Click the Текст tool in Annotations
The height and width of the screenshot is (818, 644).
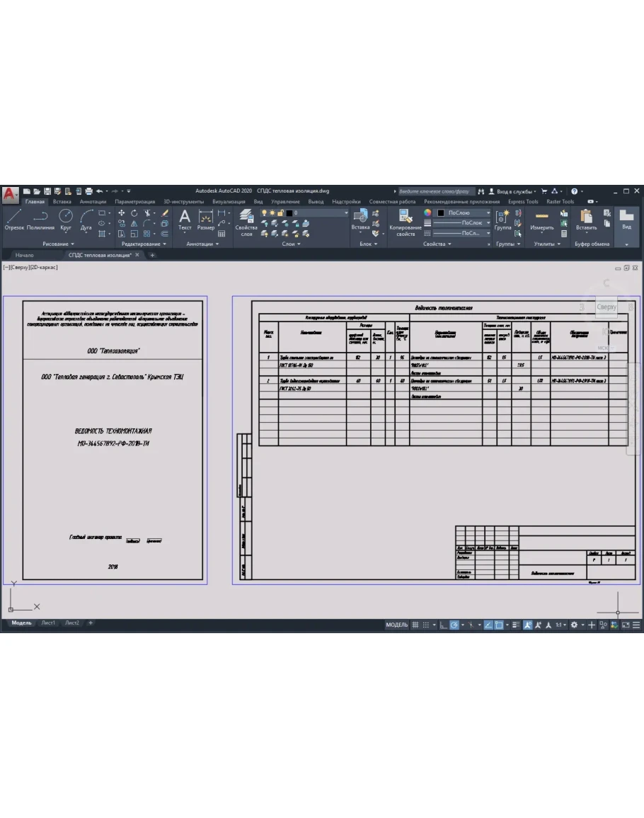click(x=185, y=220)
